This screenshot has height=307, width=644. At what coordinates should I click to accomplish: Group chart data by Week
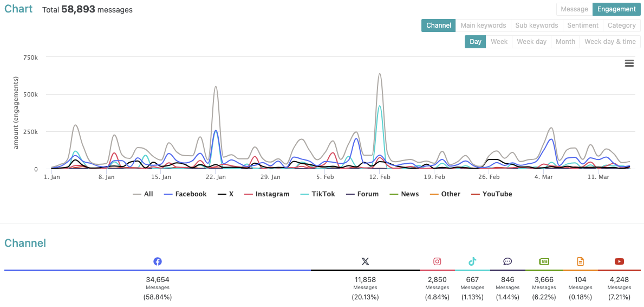499,42
